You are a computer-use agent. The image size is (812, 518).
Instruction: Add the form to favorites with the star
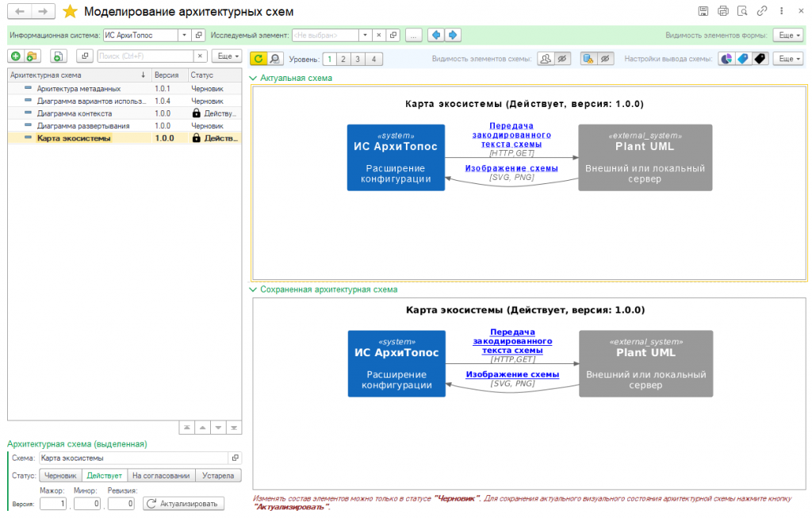tap(70, 12)
